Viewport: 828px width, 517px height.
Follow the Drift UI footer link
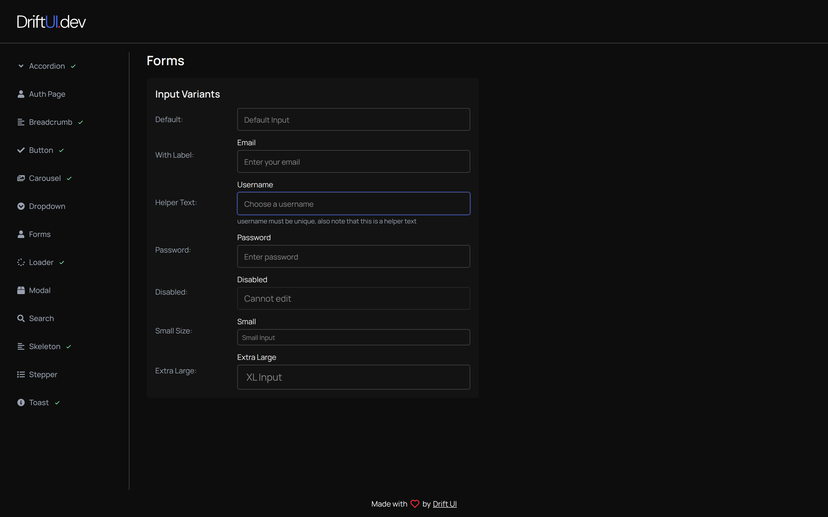[445, 504]
